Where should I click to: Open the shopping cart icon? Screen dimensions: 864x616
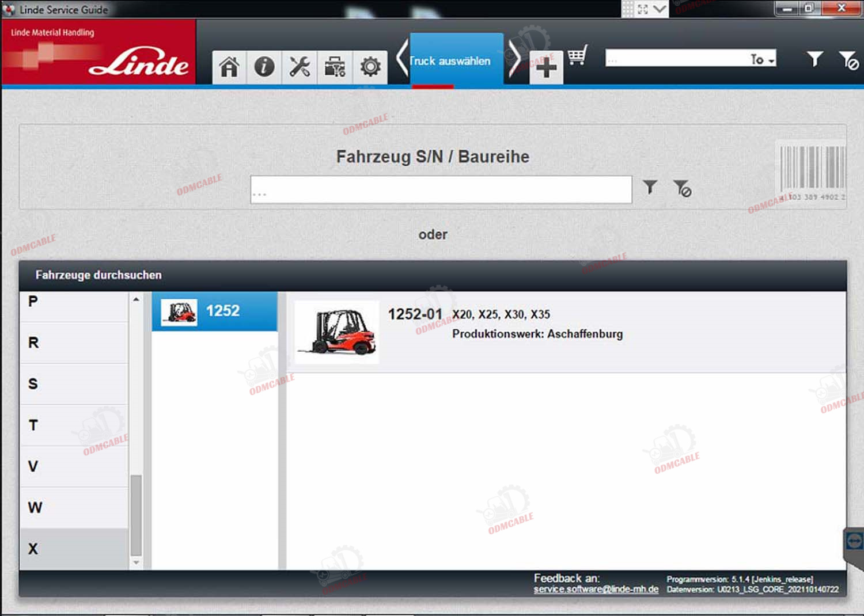click(577, 55)
